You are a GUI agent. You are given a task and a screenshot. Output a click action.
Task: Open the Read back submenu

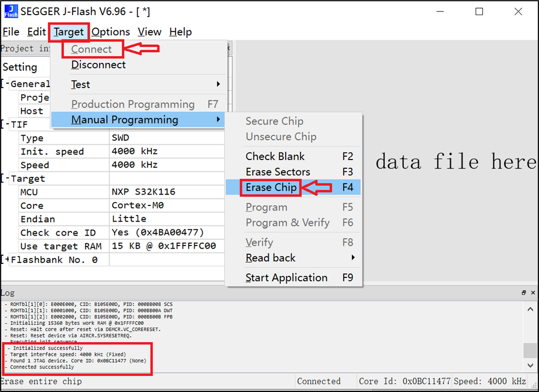[x=293, y=258]
